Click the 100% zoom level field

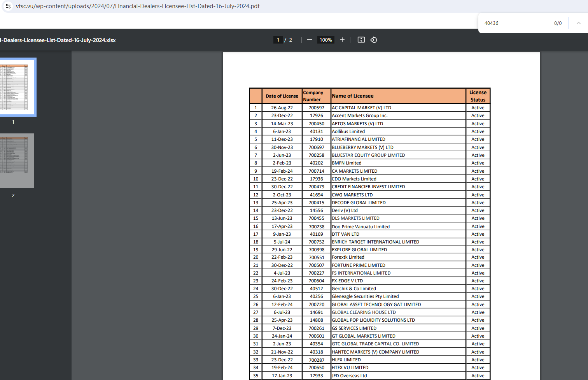pyautogui.click(x=325, y=40)
